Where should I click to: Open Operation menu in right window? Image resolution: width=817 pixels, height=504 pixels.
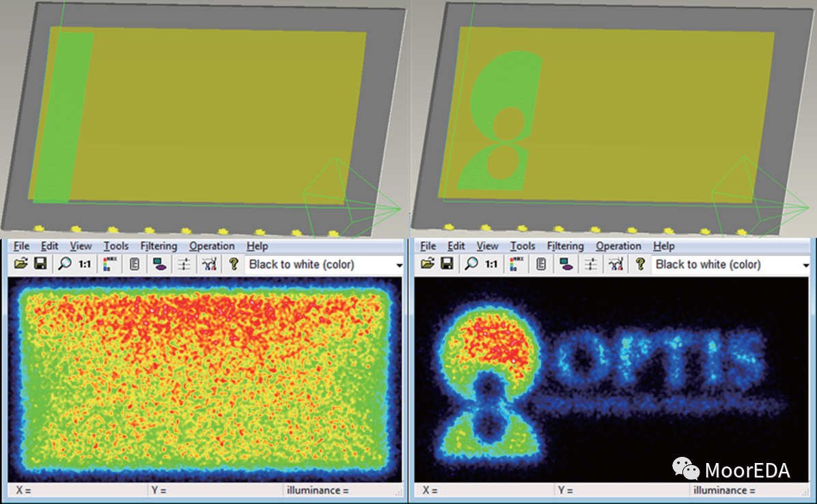point(618,246)
